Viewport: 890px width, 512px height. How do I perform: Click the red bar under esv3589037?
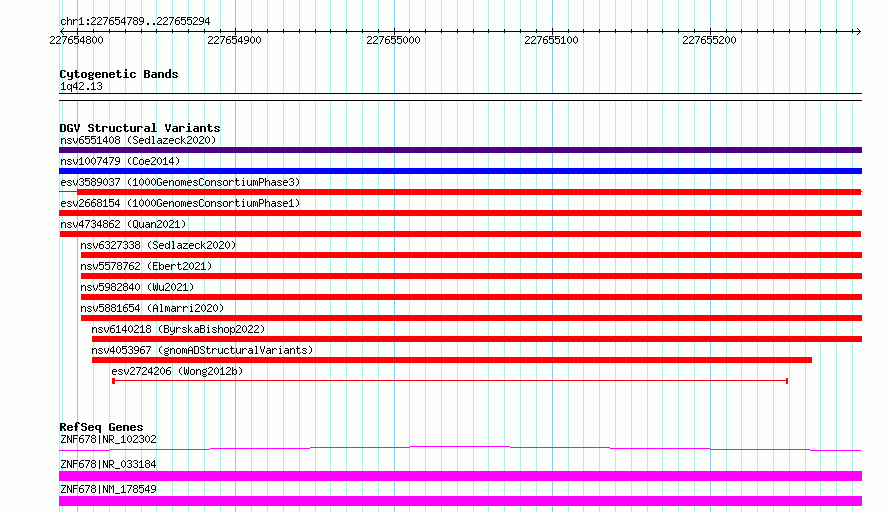[x=469, y=192]
